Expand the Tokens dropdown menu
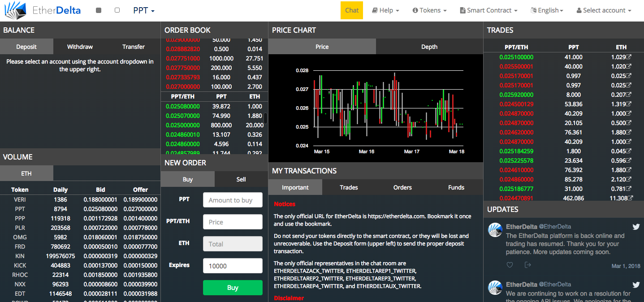This screenshot has height=302, width=644. pos(429,10)
